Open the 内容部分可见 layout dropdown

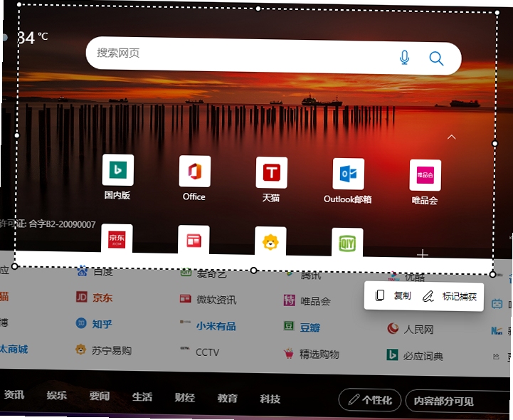coord(458,401)
